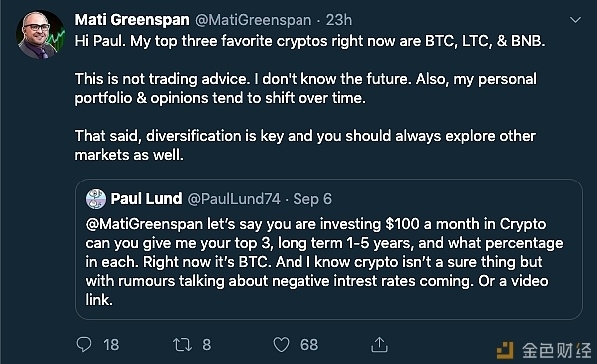Viewport: 597px width, 364px height.
Task: Open the @MatiGreenspan handle in header
Action: click(x=254, y=20)
